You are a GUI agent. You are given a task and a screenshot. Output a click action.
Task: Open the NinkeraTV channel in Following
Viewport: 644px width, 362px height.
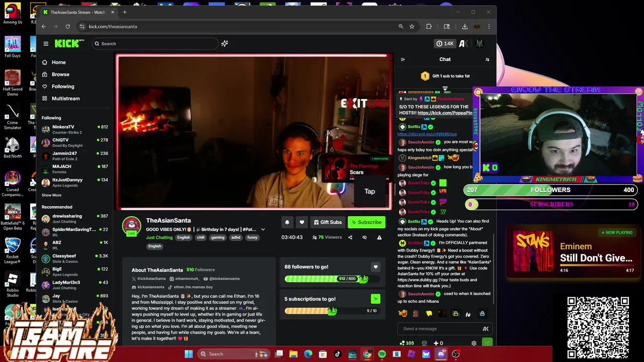(x=74, y=129)
